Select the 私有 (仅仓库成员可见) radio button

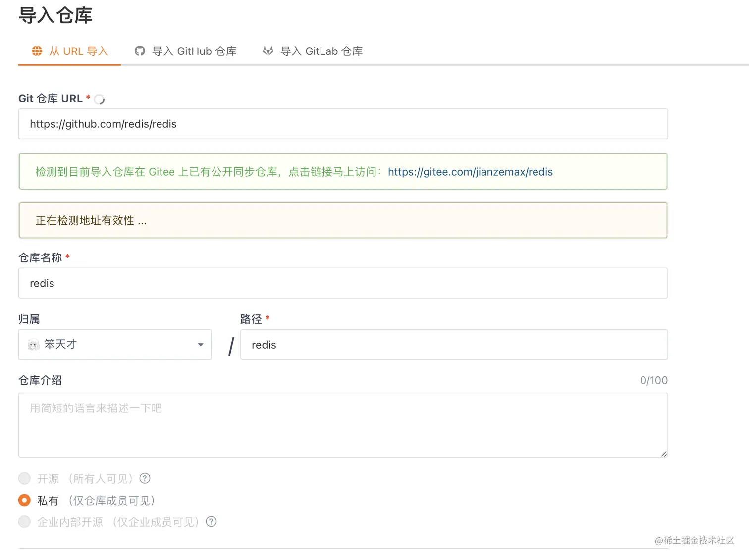[x=24, y=500]
